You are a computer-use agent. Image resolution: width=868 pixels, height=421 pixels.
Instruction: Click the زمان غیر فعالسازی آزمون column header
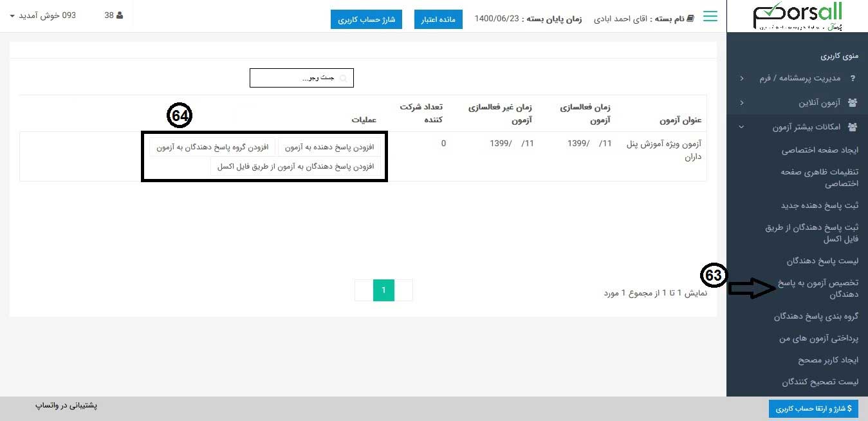[x=500, y=113]
